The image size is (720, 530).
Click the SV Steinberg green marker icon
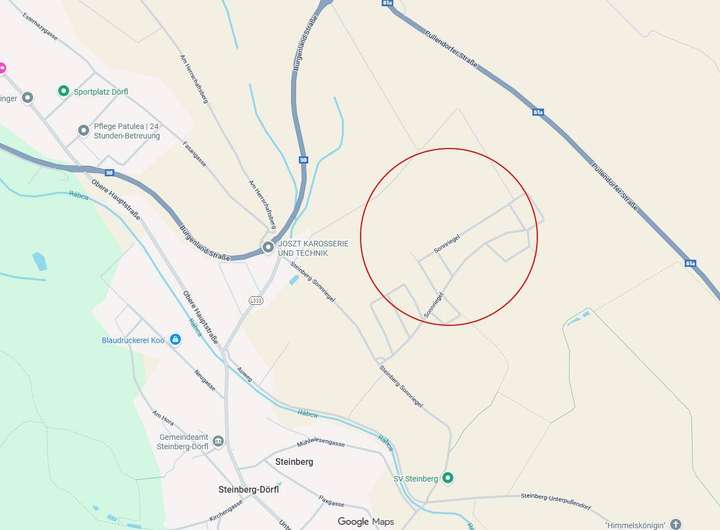[448, 478]
